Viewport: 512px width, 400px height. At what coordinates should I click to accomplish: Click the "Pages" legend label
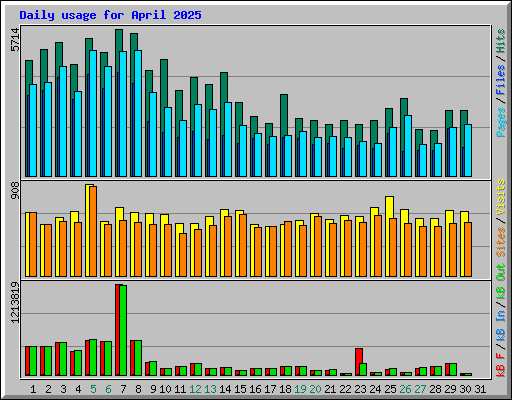coord(500,122)
